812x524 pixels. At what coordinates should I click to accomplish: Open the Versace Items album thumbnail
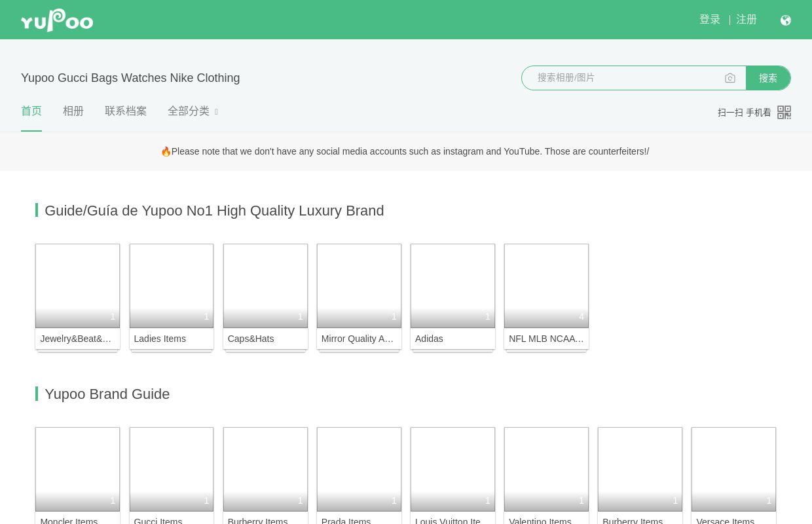pyautogui.click(x=733, y=470)
